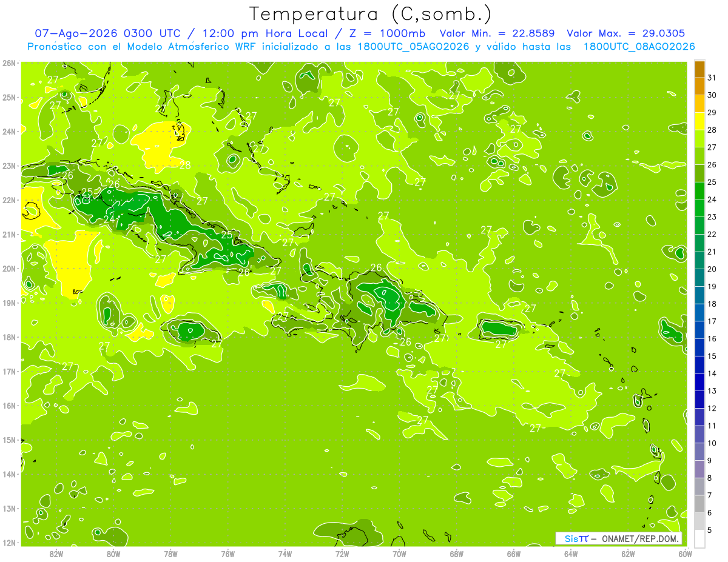The image size is (728, 562).
Task: Click the "68W" longitude axis label
Action: pyautogui.click(x=457, y=554)
